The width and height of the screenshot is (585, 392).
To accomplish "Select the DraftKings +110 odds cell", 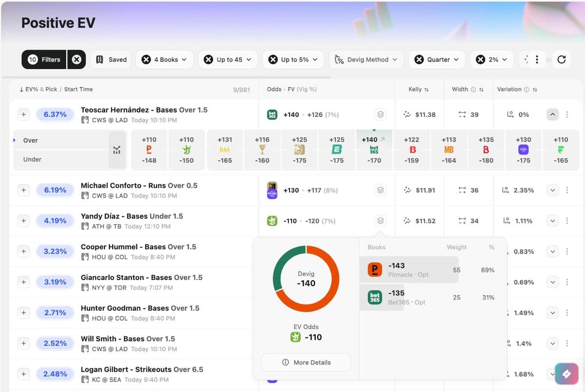I will point(186,150).
